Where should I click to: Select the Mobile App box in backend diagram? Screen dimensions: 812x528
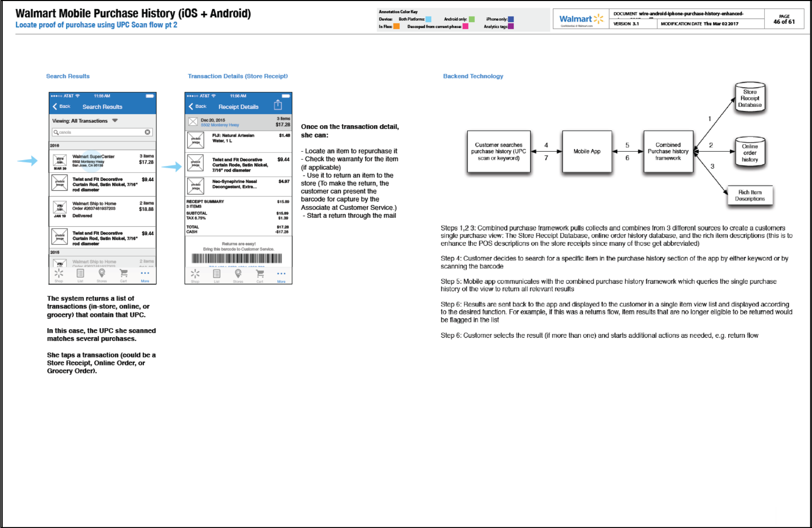[x=587, y=151]
